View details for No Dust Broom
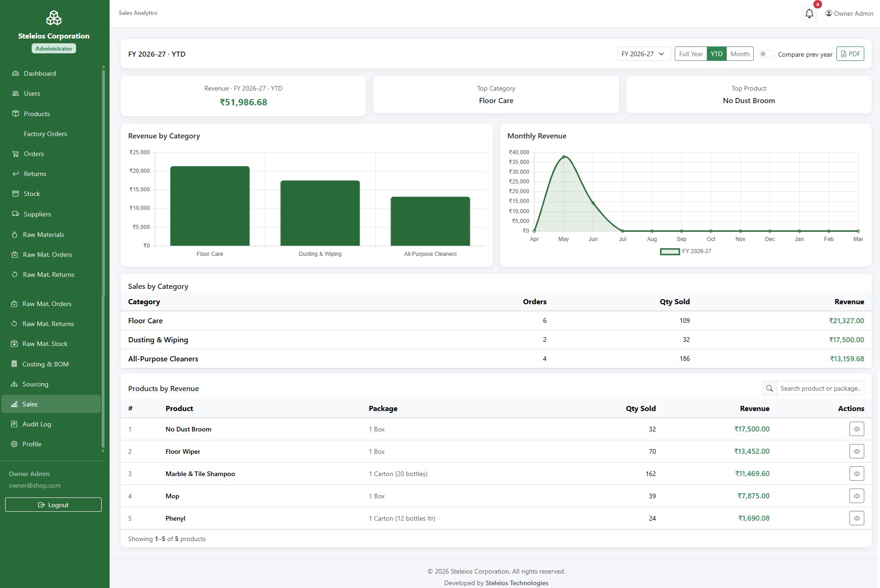This screenshot has width=880, height=588. point(856,429)
